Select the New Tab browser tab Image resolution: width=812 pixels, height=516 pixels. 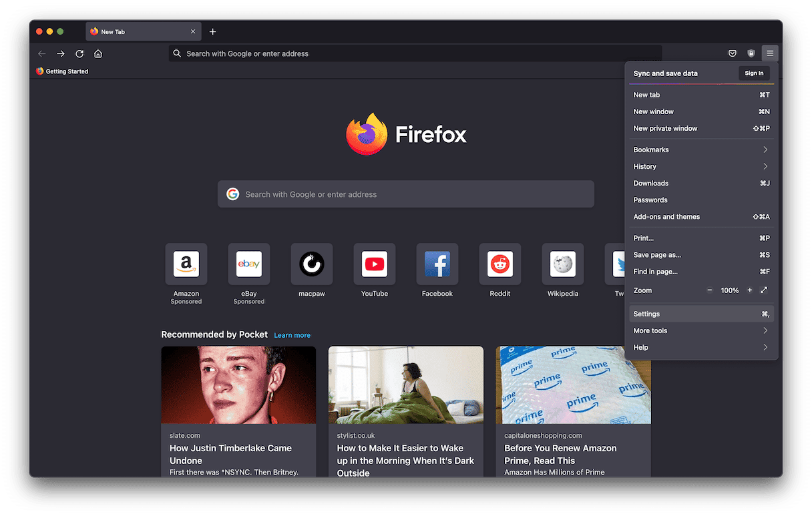(144, 31)
